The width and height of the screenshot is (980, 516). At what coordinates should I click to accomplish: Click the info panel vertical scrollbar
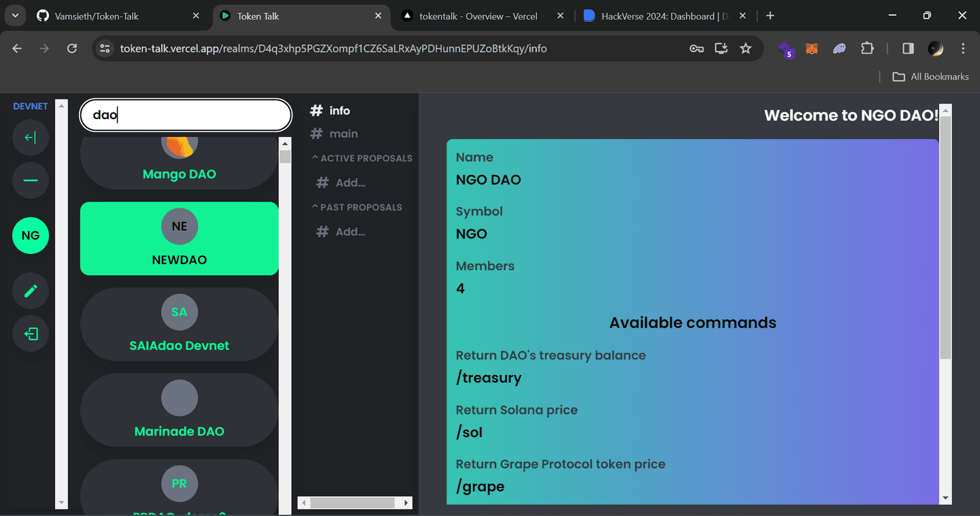coord(945,238)
